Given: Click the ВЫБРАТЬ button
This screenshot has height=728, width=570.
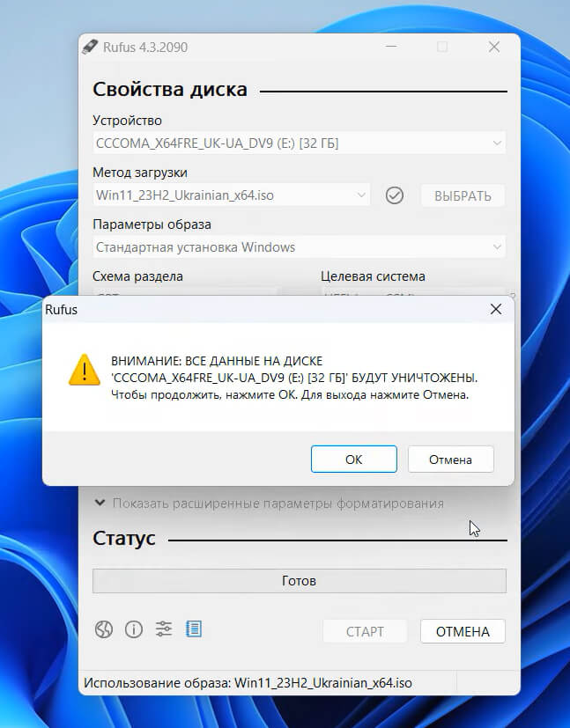Looking at the screenshot, I should [x=463, y=195].
